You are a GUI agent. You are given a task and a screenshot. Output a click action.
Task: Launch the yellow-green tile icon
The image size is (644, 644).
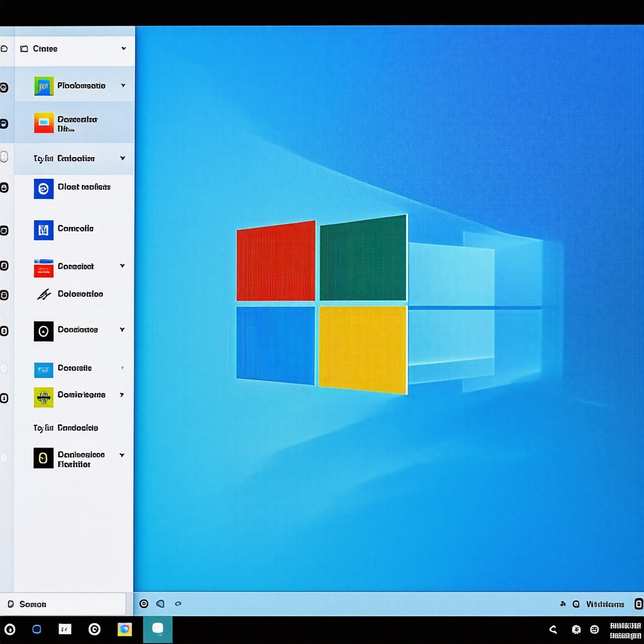(x=43, y=397)
